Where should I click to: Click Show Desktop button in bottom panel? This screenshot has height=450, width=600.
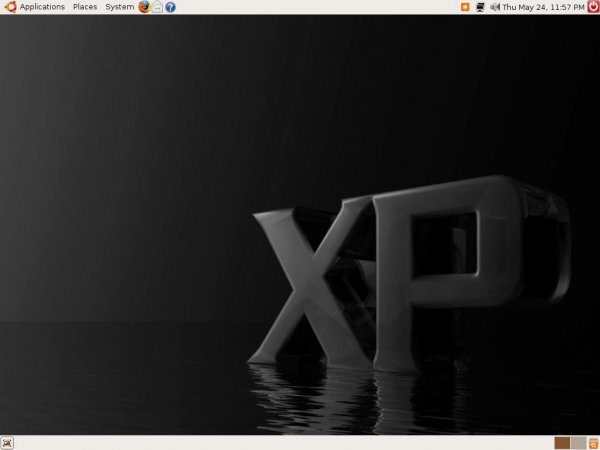(x=7, y=443)
